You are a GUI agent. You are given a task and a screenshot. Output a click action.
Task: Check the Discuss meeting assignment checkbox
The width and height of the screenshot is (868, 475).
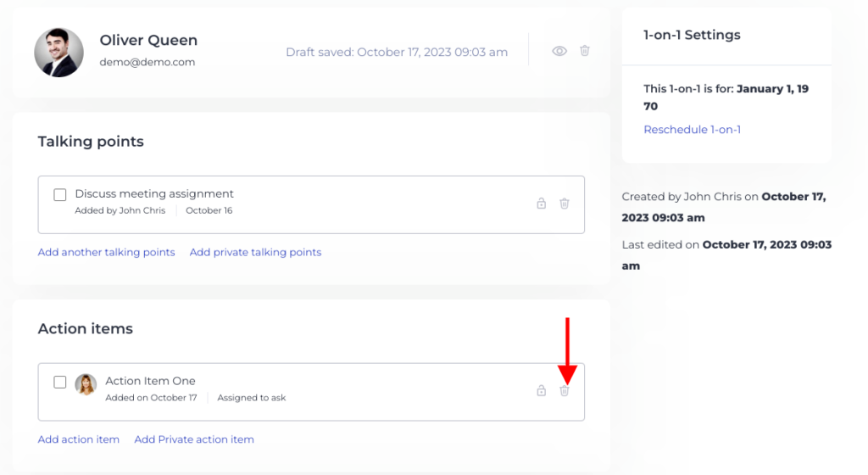pos(60,195)
